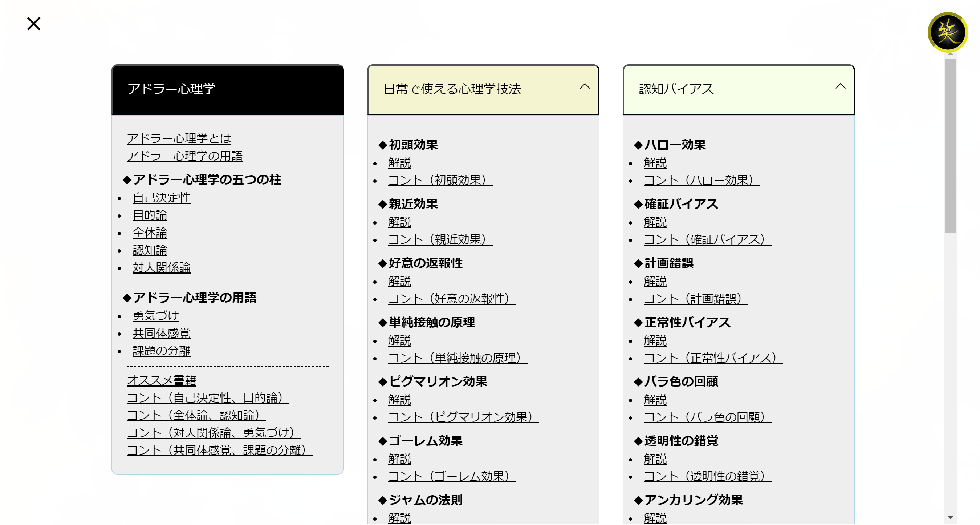Select the アドラー心理学 header tab
This screenshot has height=525, width=980.
(x=228, y=90)
